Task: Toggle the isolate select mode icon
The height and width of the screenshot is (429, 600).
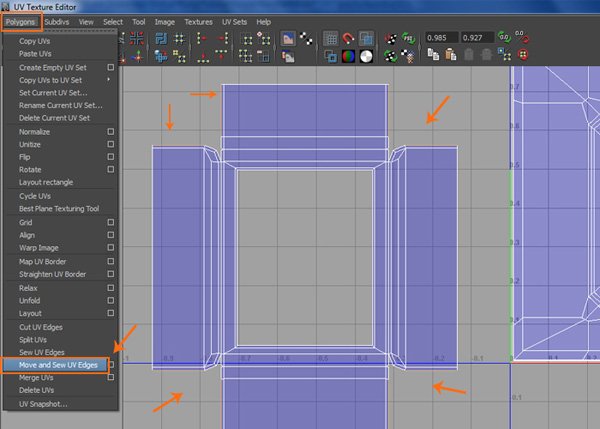Action: point(245,39)
